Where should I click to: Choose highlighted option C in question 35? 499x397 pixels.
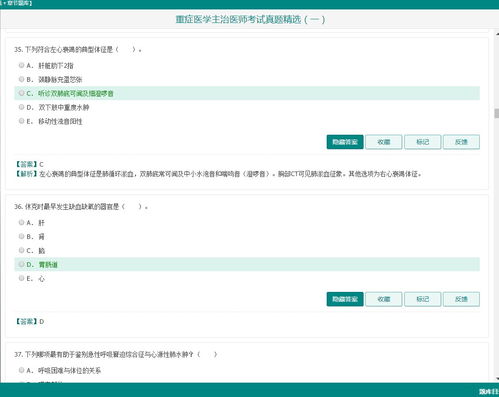[x=247, y=93]
